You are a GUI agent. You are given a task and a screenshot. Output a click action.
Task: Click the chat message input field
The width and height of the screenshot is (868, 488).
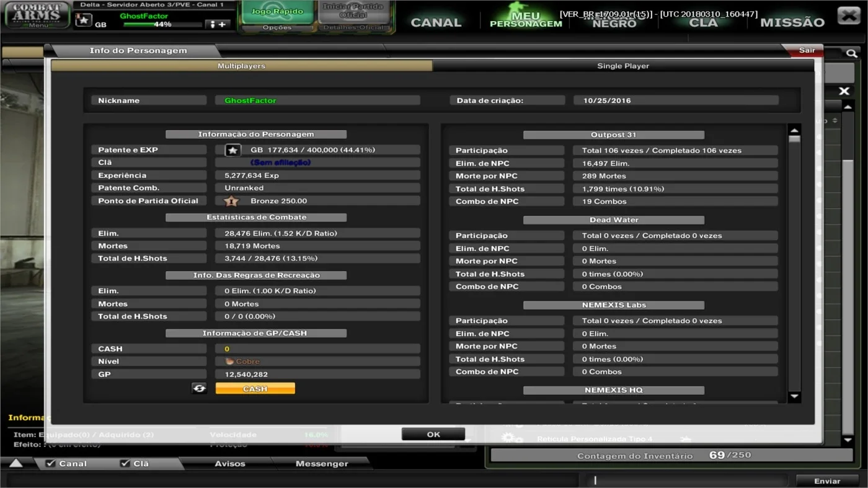(x=689, y=481)
